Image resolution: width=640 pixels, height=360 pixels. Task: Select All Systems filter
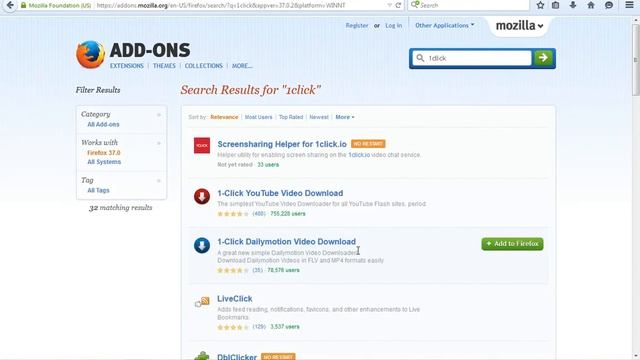click(x=104, y=162)
